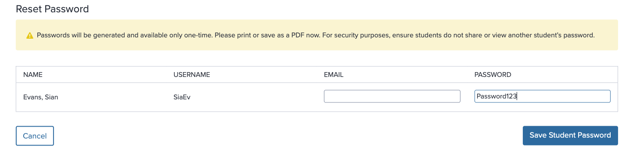Select the PASSWORD column header
This screenshot has height=164, width=644.
tap(493, 75)
